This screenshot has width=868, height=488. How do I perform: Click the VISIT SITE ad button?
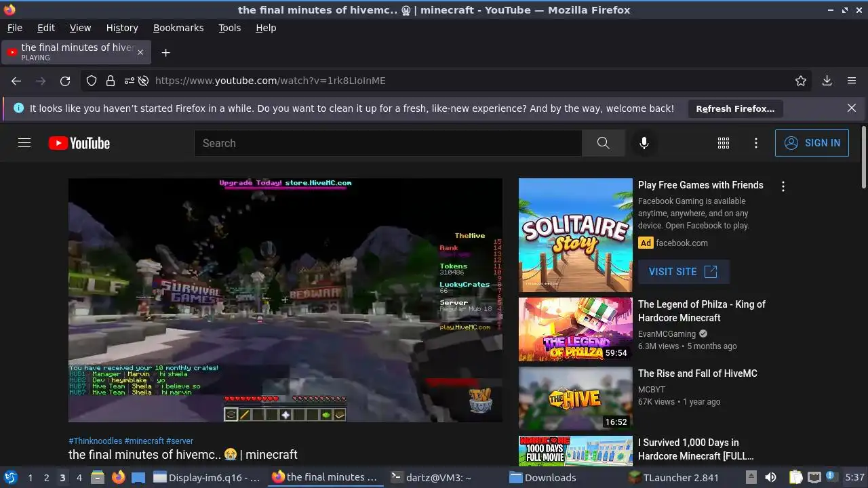(x=684, y=272)
